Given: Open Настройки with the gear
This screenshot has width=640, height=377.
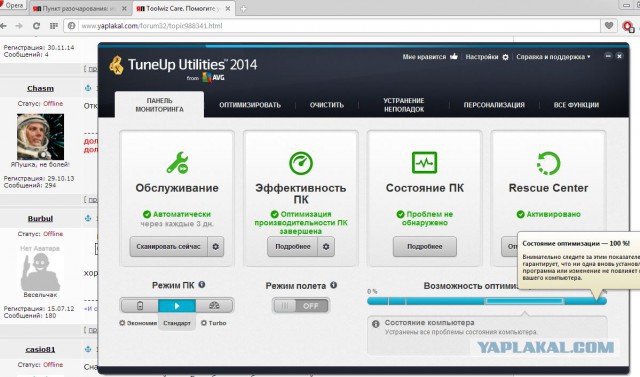Looking at the screenshot, I should point(487,57).
